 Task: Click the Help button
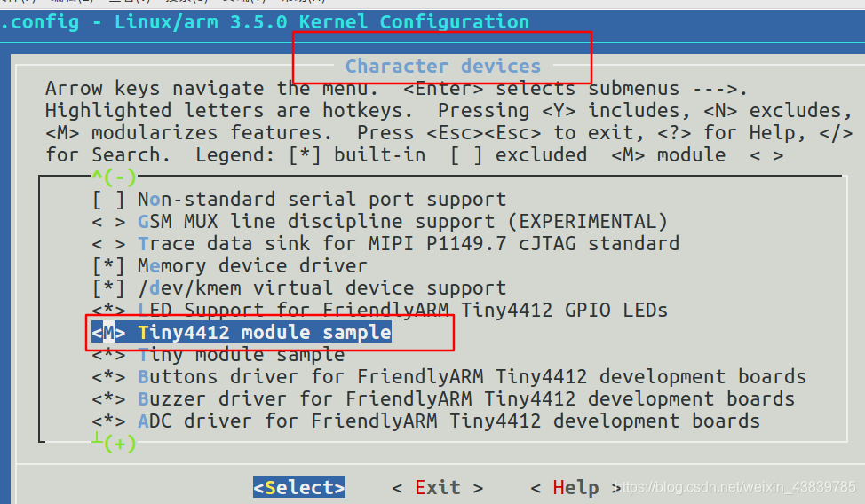pyautogui.click(x=575, y=487)
